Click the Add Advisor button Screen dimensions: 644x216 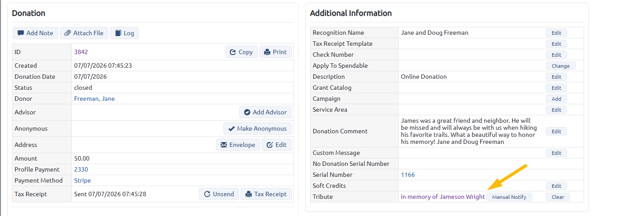[265, 112]
